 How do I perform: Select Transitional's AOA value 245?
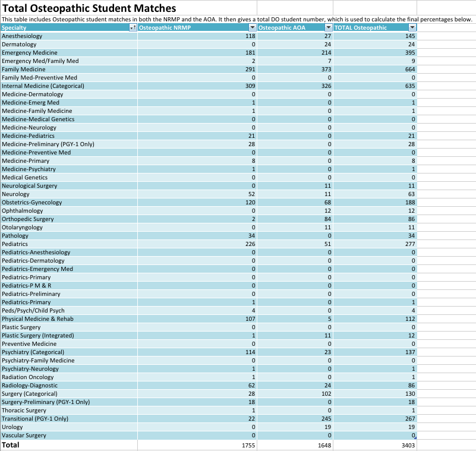pos(326,418)
